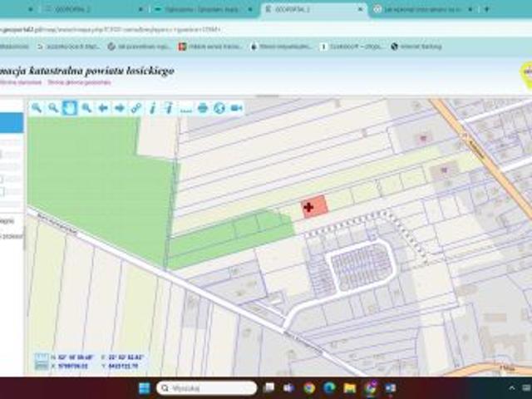The width and height of the screenshot is (532, 399).
Task: Open the Internet Banking bookmark
Action: (416, 47)
